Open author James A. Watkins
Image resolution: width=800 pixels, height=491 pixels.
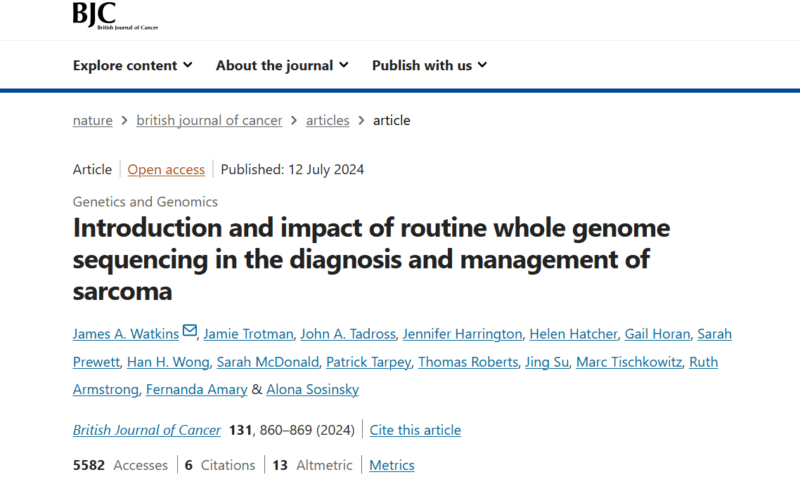[x=126, y=334]
